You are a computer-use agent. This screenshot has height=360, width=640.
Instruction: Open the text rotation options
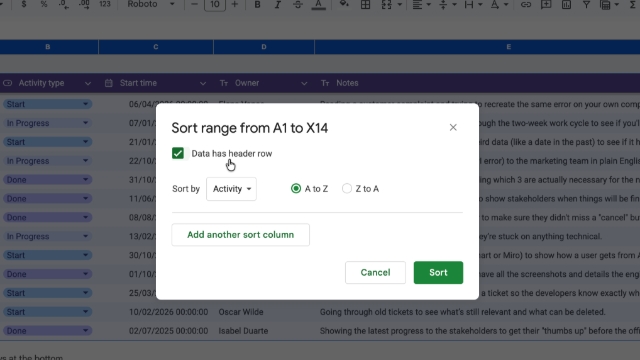pyautogui.click(x=499, y=4)
